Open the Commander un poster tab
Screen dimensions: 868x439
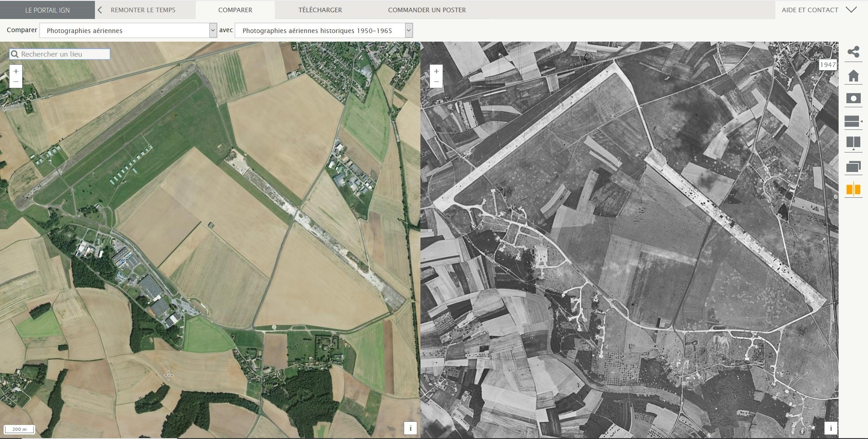[x=427, y=10]
